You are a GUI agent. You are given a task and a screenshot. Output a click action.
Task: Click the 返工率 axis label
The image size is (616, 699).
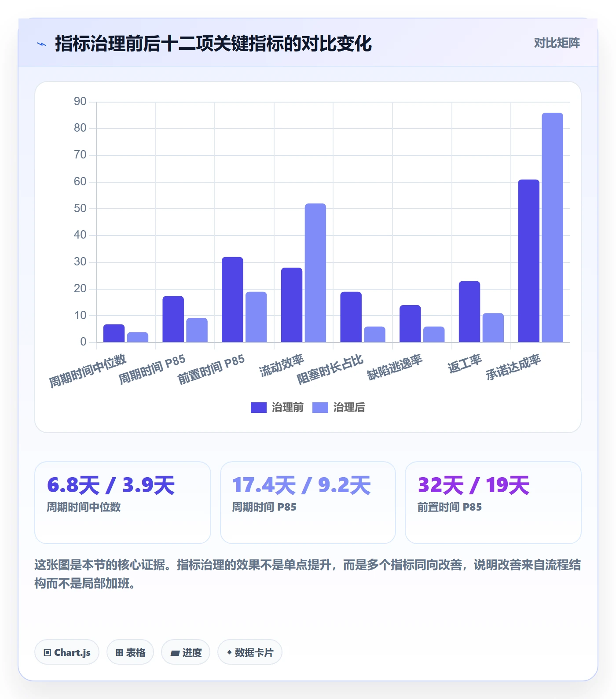click(x=465, y=364)
